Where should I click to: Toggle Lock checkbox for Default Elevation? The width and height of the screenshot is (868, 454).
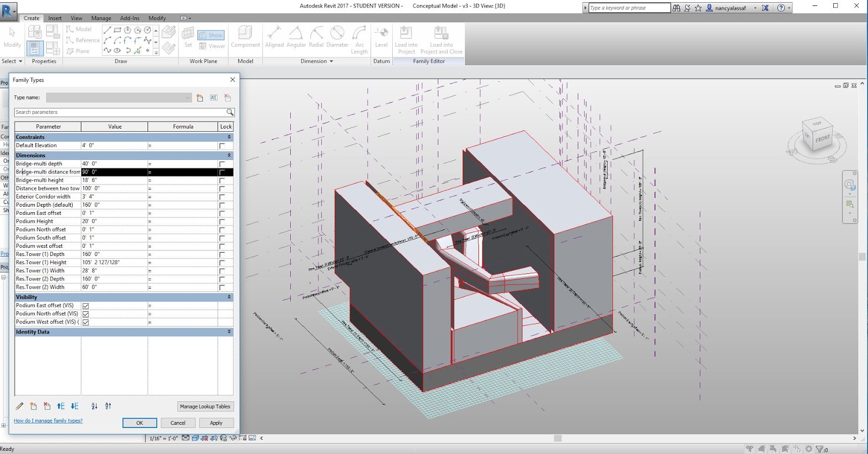(222, 146)
